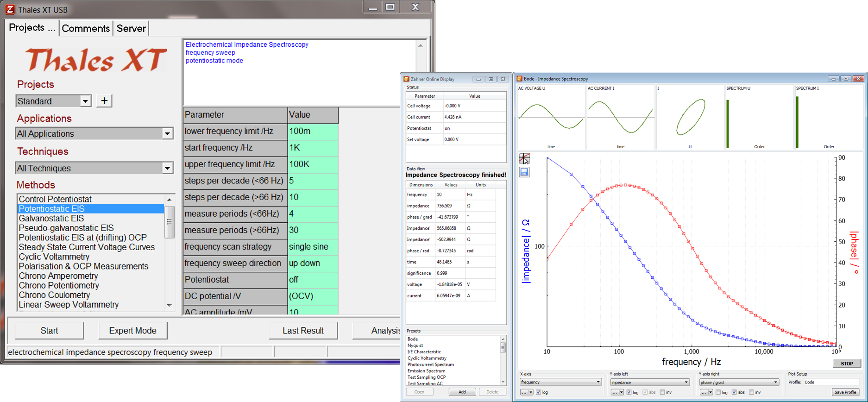The image size is (868, 402).
Task: Toggle the Y-axis left log checkbox
Action: tap(629, 392)
